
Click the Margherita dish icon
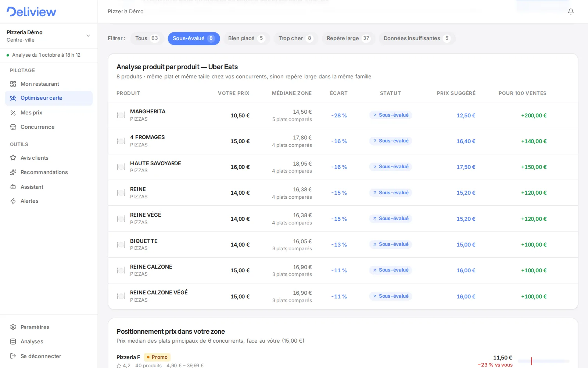tap(121, 115)
